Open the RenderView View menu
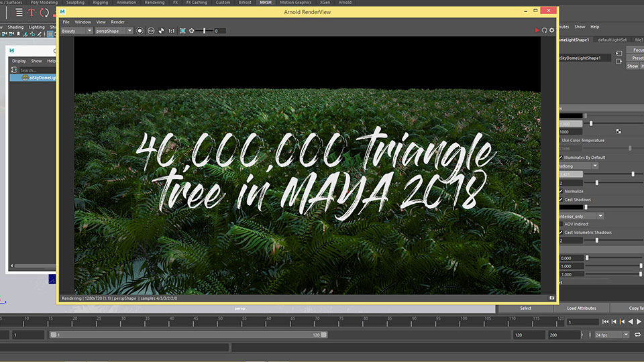 [101, 21]
